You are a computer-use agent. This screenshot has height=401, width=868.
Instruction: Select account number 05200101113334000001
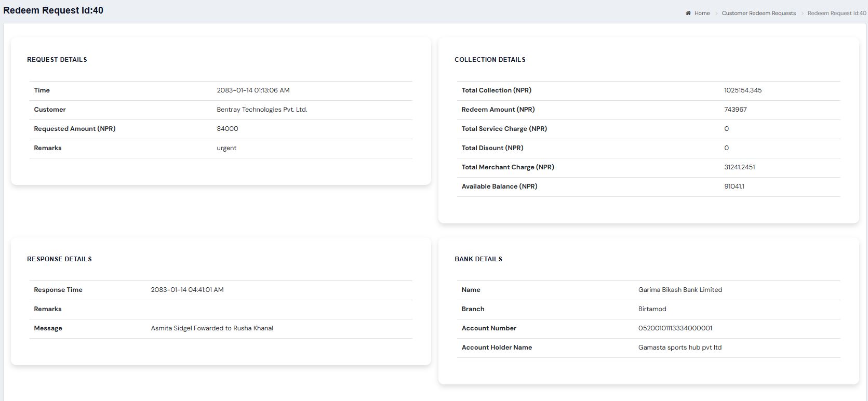click(x=675, y=328)
